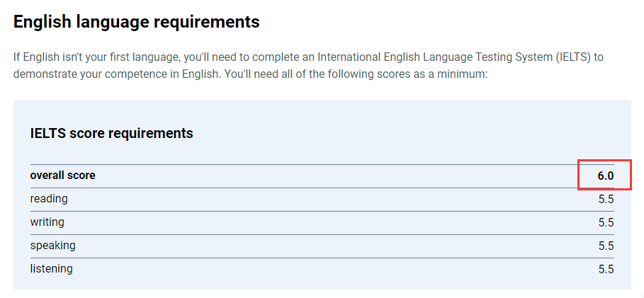Click the phrase "If English isn't your first language"
644x298 pixels.
101,57
